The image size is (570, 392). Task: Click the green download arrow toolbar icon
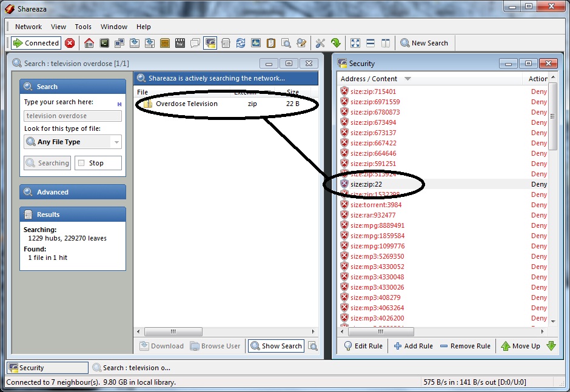pos(335,43)
